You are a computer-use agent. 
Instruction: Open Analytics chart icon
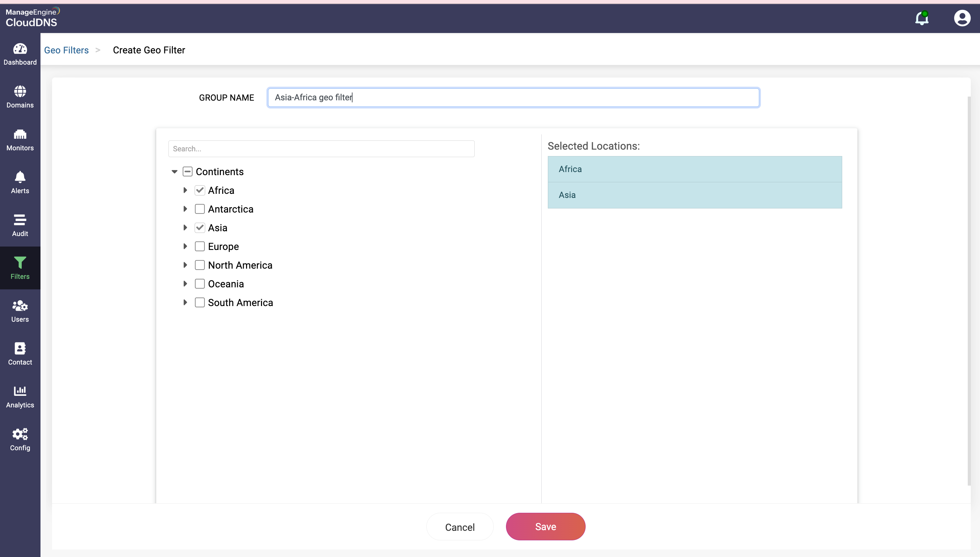pyautogui.click(x=20, y=391)
